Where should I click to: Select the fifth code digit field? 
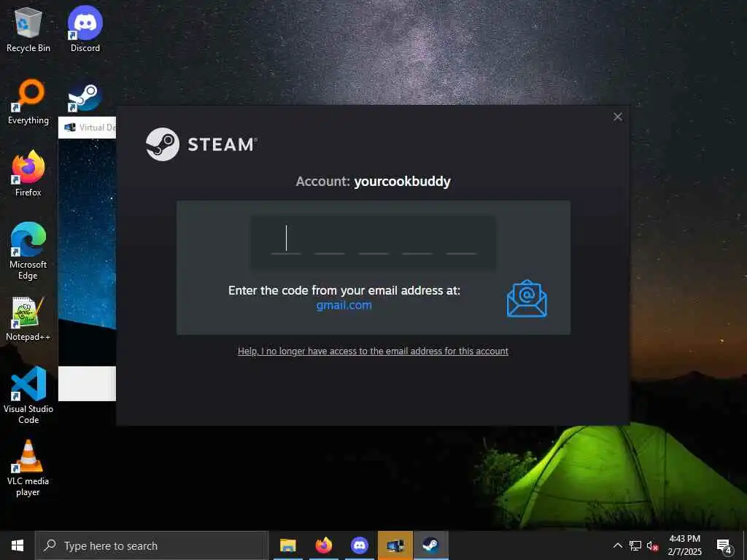[x=461, y=239]
